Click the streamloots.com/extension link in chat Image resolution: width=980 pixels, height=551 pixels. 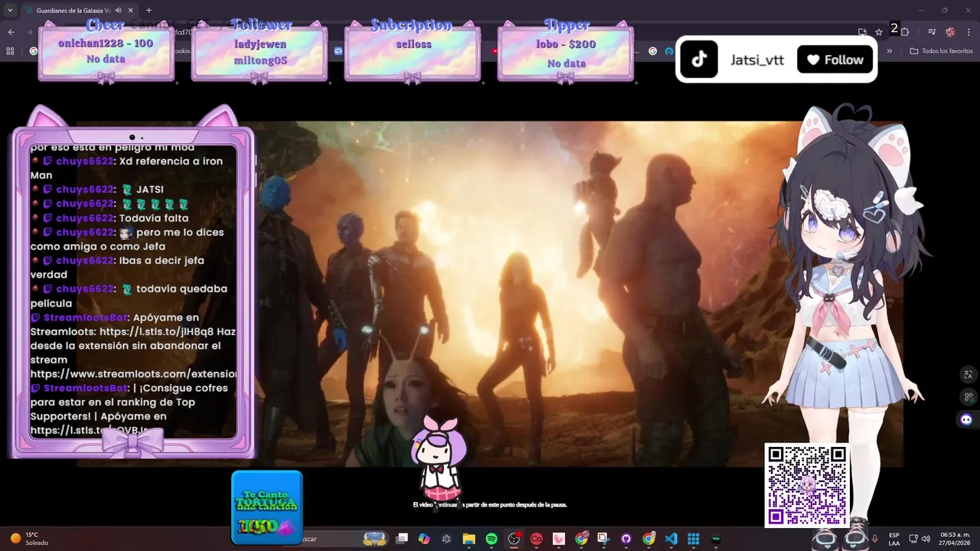point(133,374)
